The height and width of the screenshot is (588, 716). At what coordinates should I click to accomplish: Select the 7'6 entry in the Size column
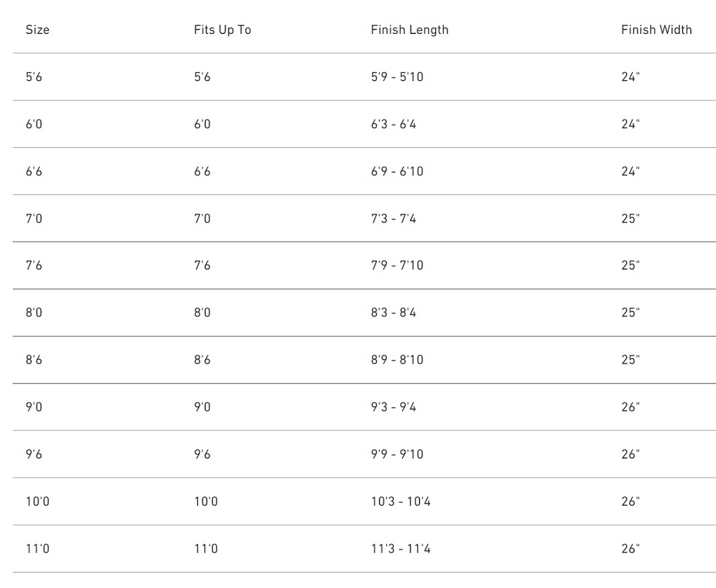pos(34,265)
